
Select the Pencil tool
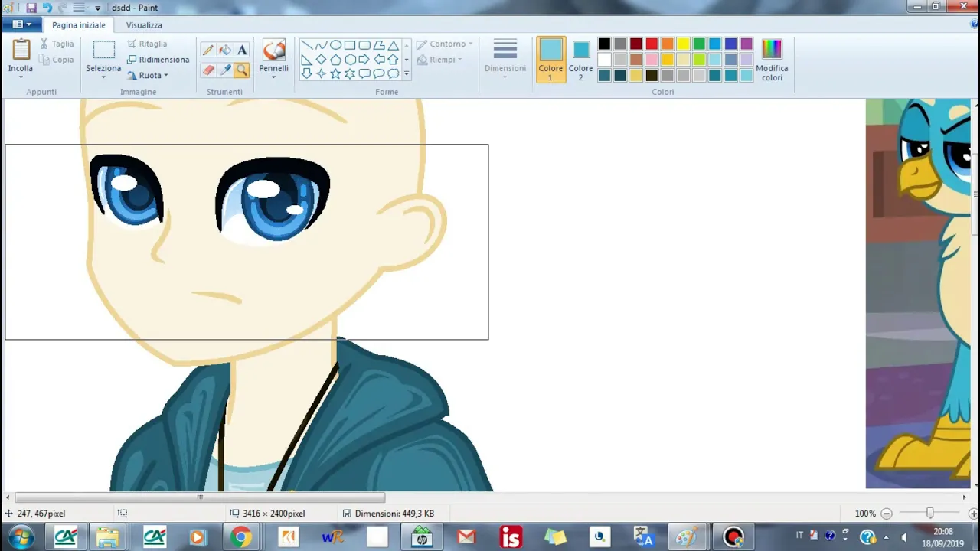(208, 50)
